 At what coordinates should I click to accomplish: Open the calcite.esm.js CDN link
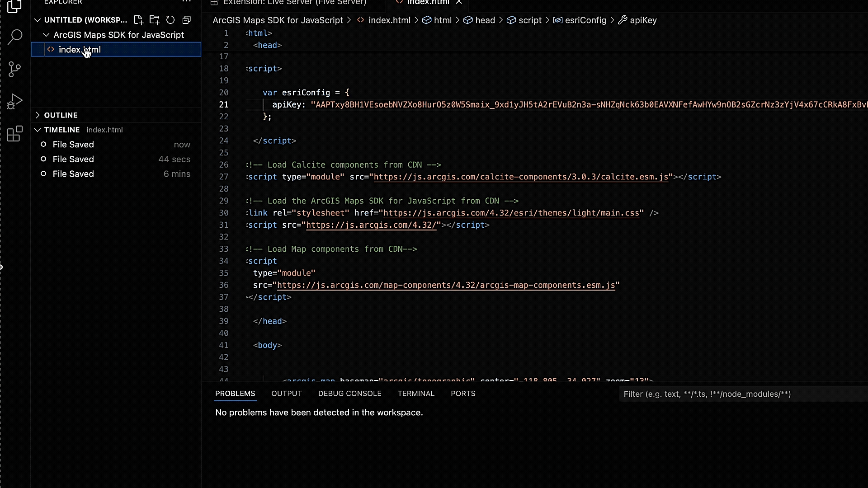pos(521,177)
